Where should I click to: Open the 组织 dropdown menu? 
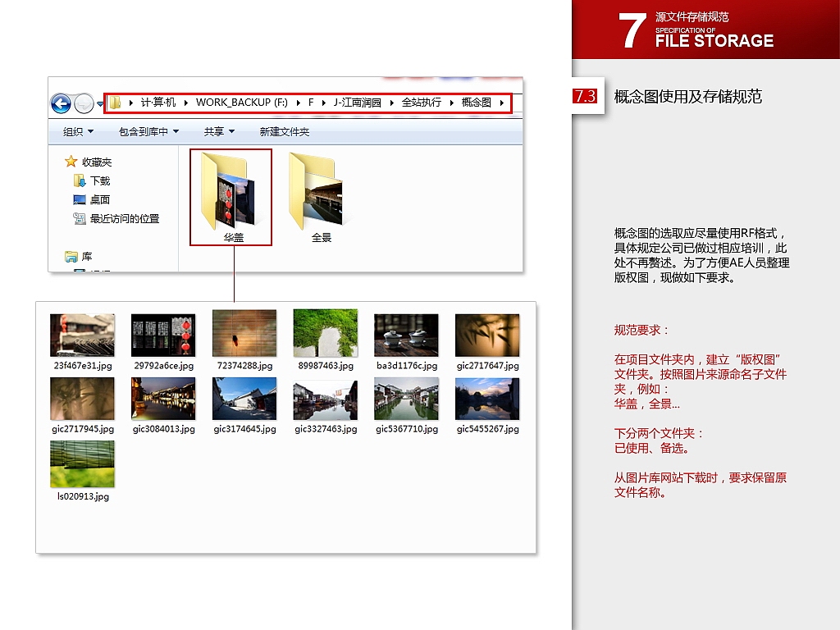pos(78,132)
